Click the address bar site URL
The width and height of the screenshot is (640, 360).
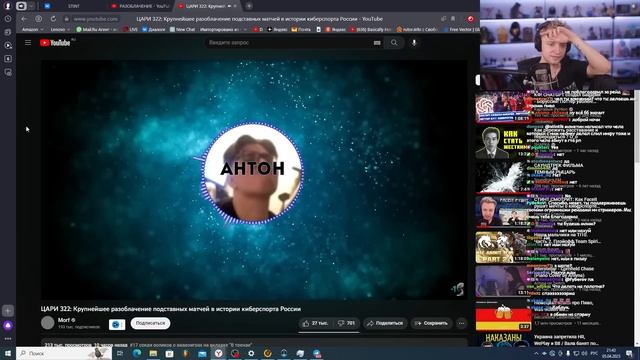96,19
